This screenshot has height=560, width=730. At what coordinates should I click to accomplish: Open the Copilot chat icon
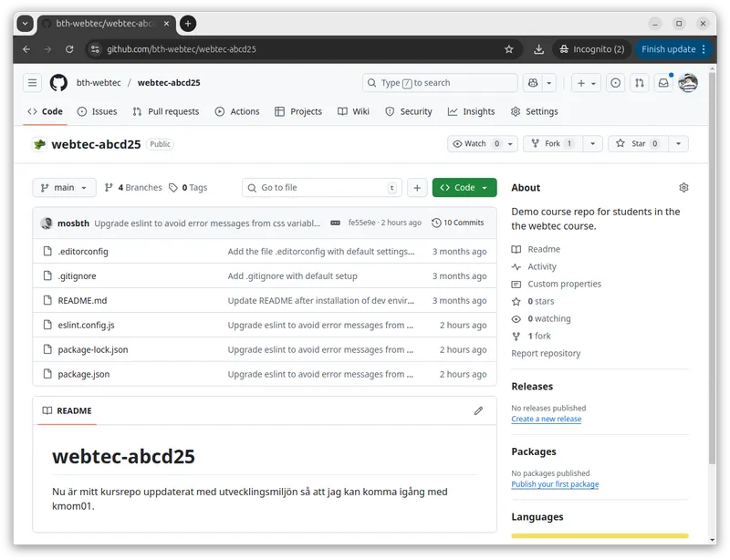pyautogui.click(x=533, y=83)
